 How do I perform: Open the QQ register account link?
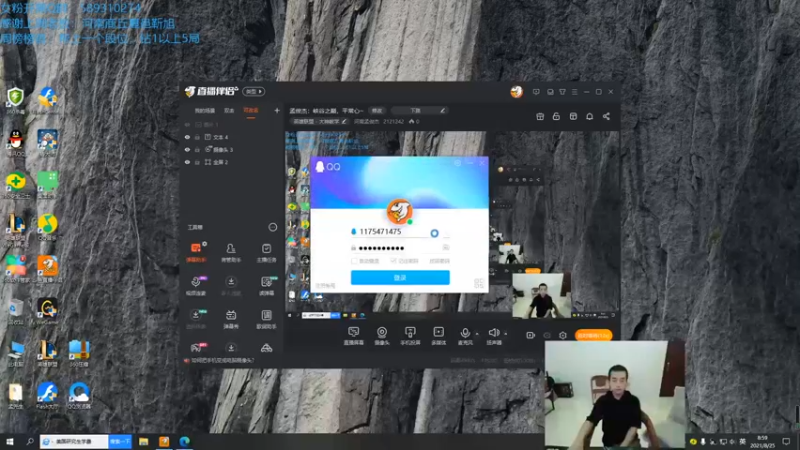(x=325, y=286)
